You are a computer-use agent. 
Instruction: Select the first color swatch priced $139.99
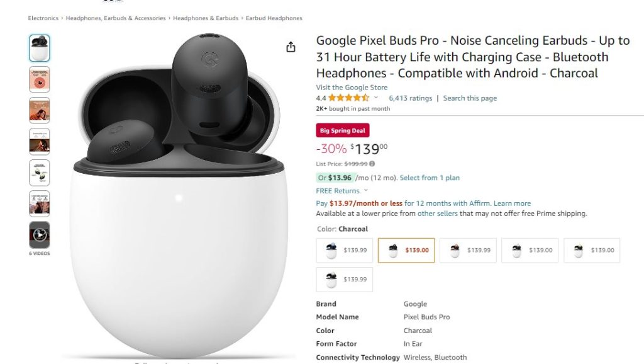tap(345, 250)
